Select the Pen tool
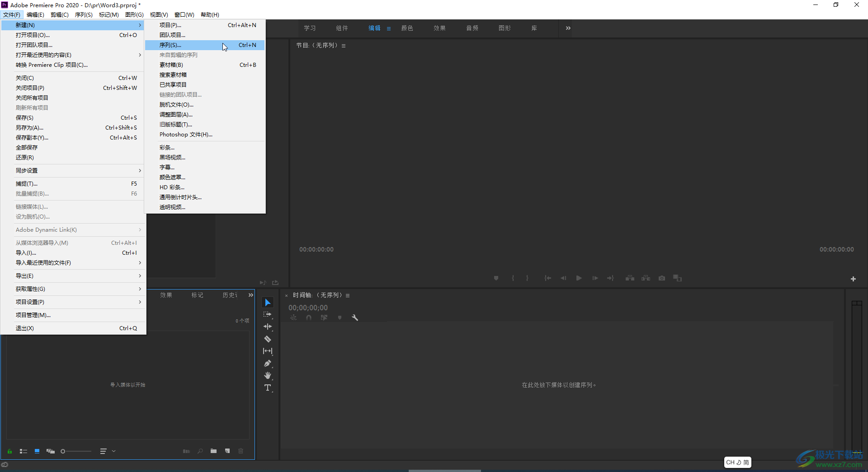868x472 pixels. coord(268,363)
